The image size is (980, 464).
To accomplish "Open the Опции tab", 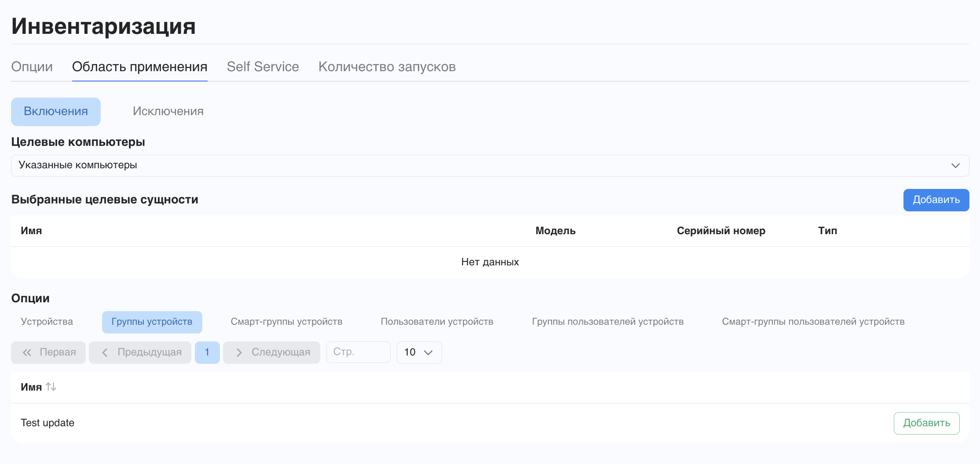I will tap(32, 67).
